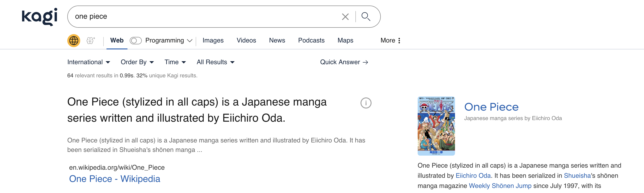Open the Order By dropdown
This screenshot has width=644, height=193.
pyautogui.click(x=137, y=62)
